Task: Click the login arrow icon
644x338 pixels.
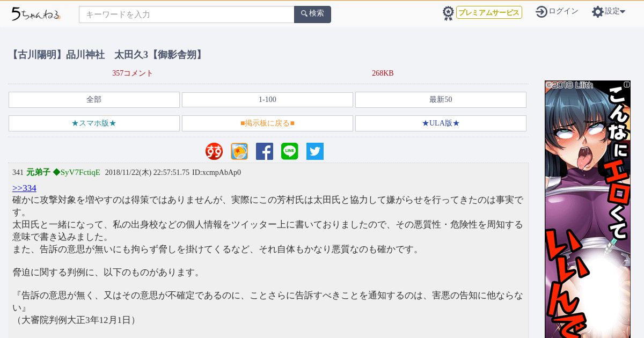Action: 541,11
